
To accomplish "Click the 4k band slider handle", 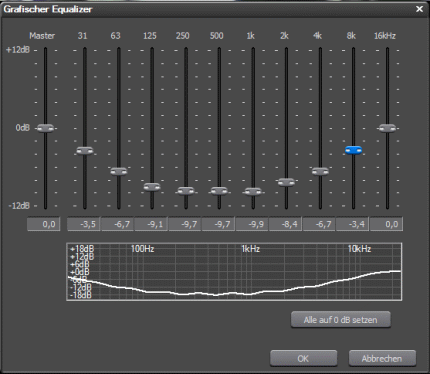I will pos(320,172).
